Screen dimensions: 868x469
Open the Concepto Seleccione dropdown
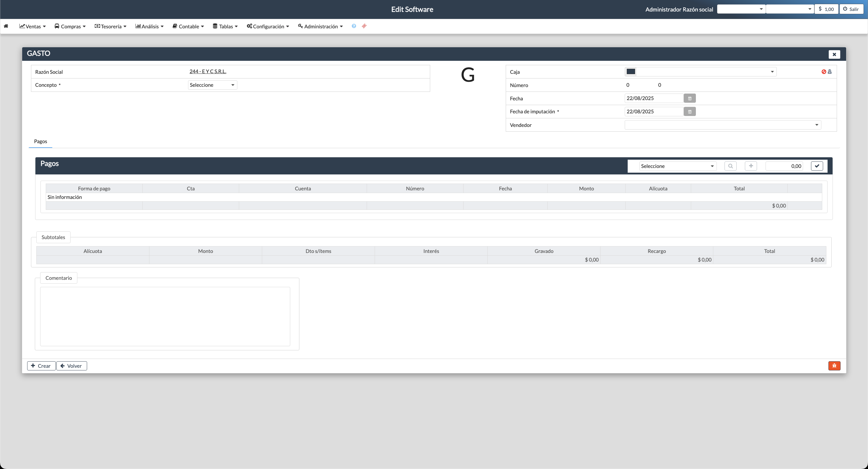tap(212, 85)
